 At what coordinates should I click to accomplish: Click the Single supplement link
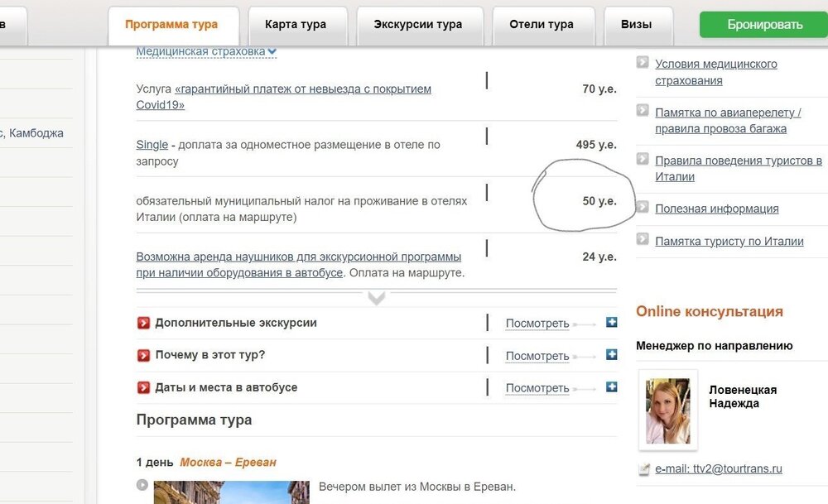tap(152, 145)
